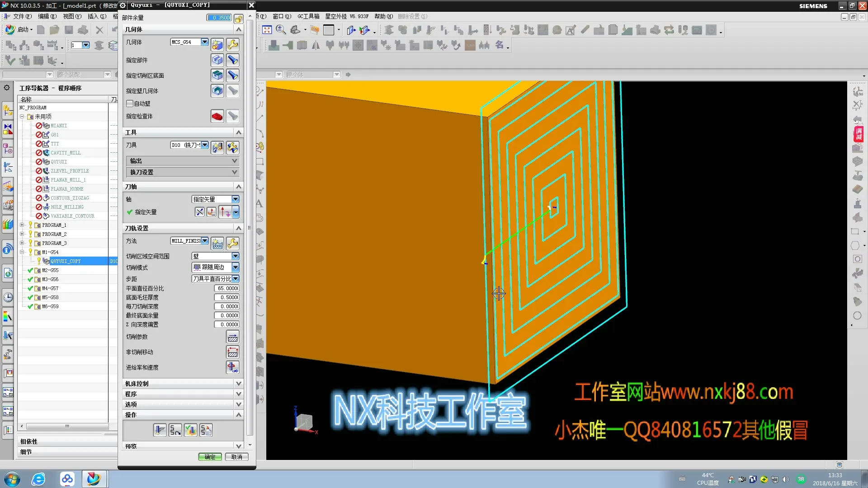Screen dimensions: 868x488
Task: Click the red specify check body (指定检查体) icon
Action: tap(217, 116)
